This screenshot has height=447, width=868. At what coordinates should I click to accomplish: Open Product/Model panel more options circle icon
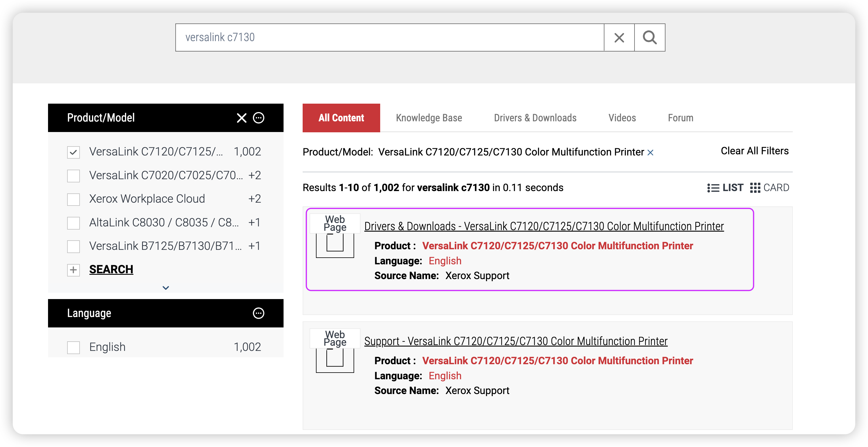(x=258, y=118)
